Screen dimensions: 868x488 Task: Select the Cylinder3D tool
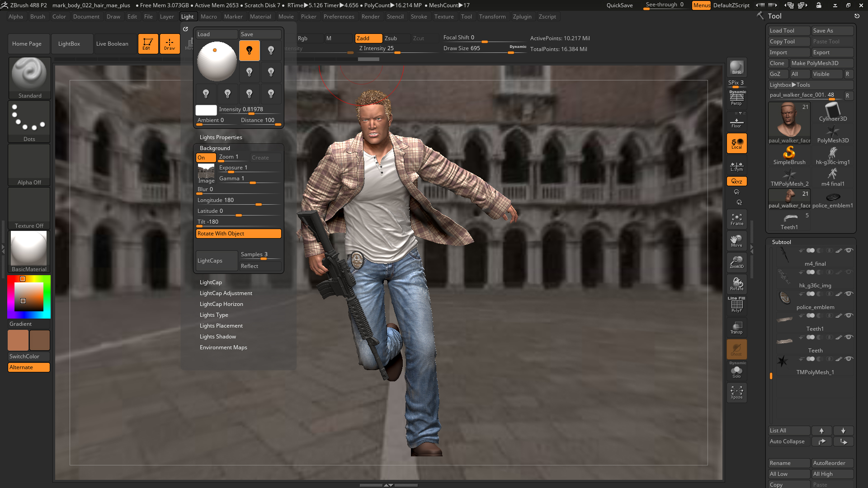(x=833, y=112)
